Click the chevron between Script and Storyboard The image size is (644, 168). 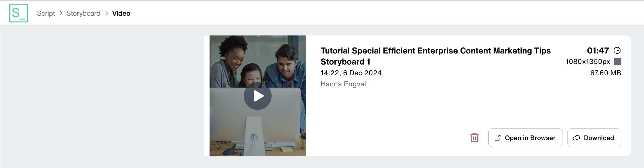coord(61,13)
